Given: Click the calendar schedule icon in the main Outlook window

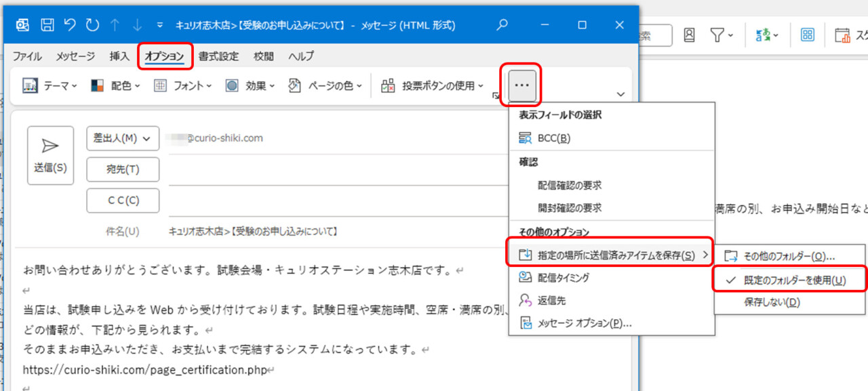Looking at the screenshot, I should 843,35.
